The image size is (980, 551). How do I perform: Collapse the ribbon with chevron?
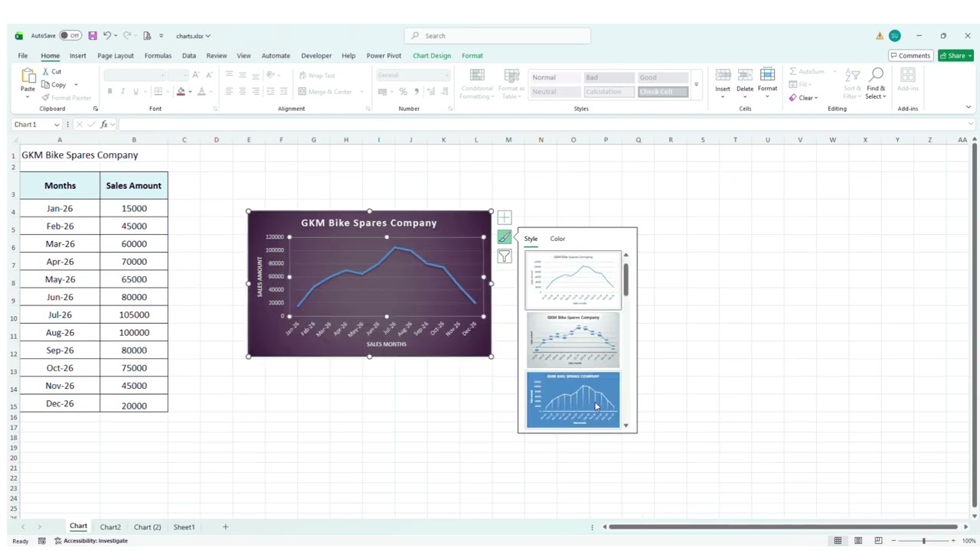[968, 108]
